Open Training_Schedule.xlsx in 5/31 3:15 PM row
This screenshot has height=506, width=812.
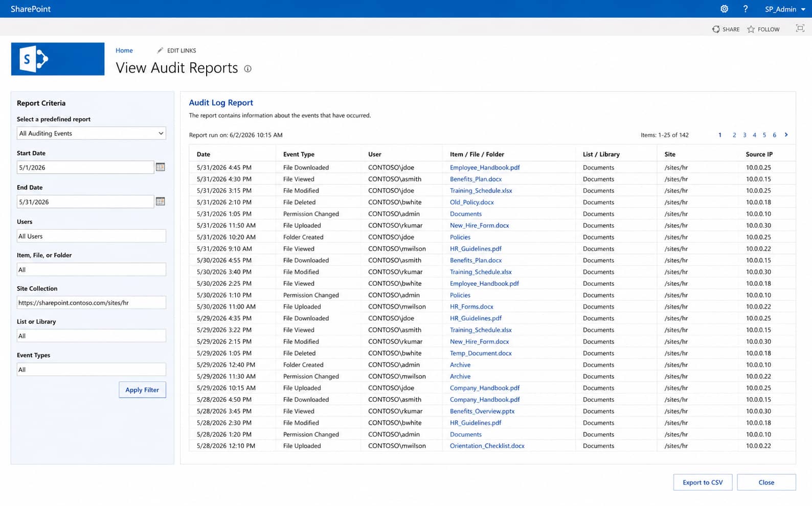481,191
